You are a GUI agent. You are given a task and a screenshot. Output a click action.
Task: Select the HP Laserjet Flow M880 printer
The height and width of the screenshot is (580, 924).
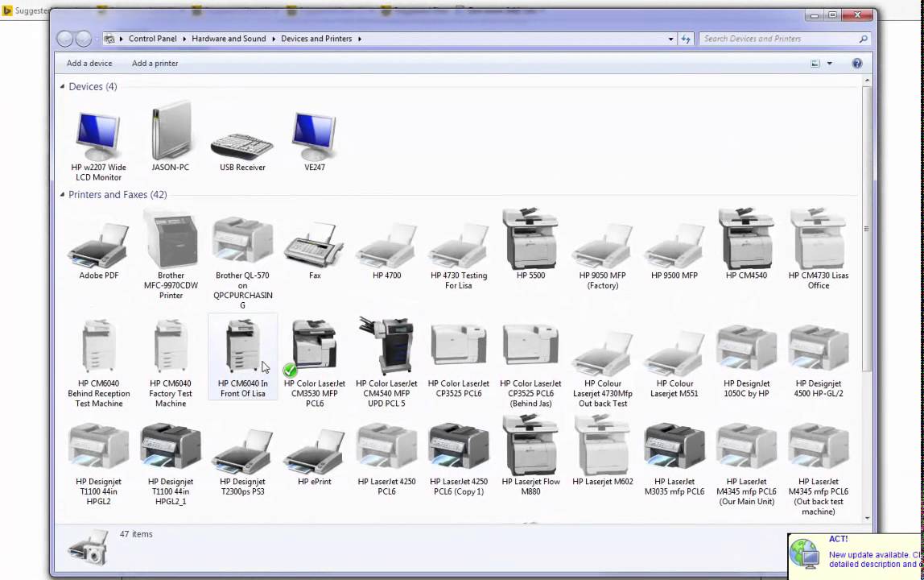click(530, 454)
